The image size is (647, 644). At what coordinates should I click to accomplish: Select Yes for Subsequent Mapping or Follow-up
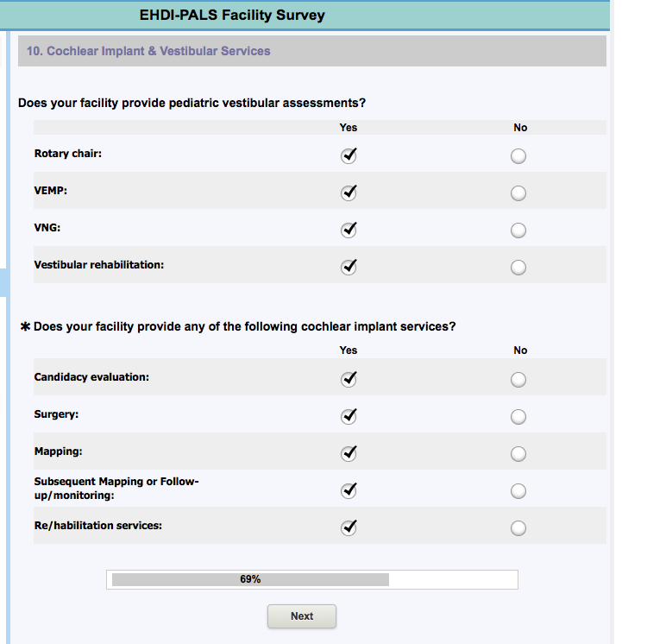(348, 491)
